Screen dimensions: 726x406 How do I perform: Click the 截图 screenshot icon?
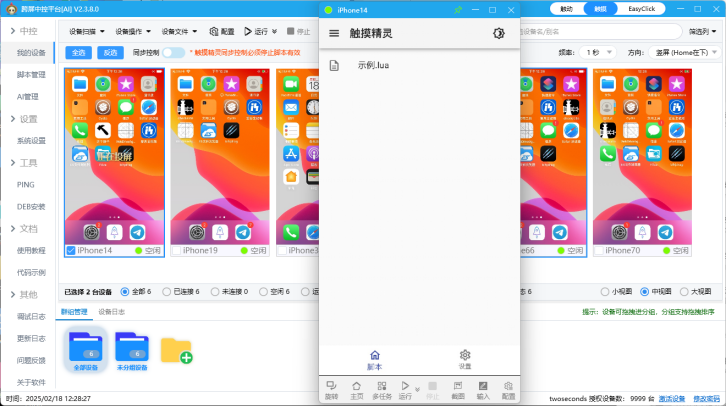[458, 388]
